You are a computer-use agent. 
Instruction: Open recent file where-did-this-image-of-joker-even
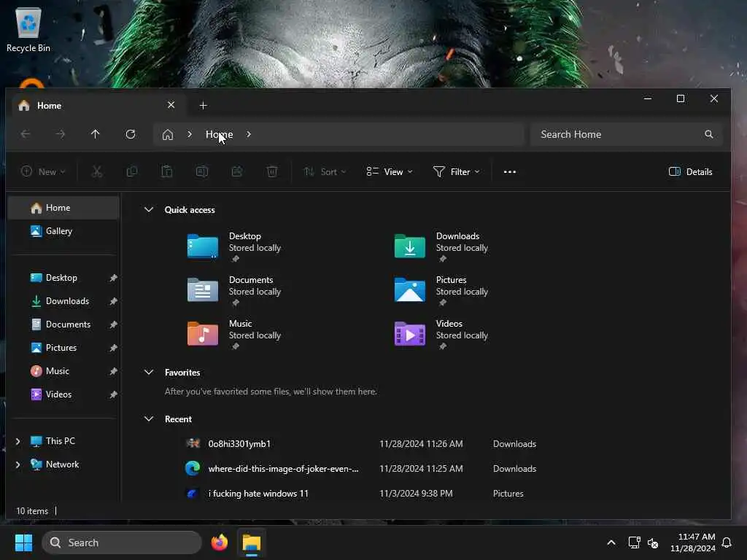[x=271, y=469]
